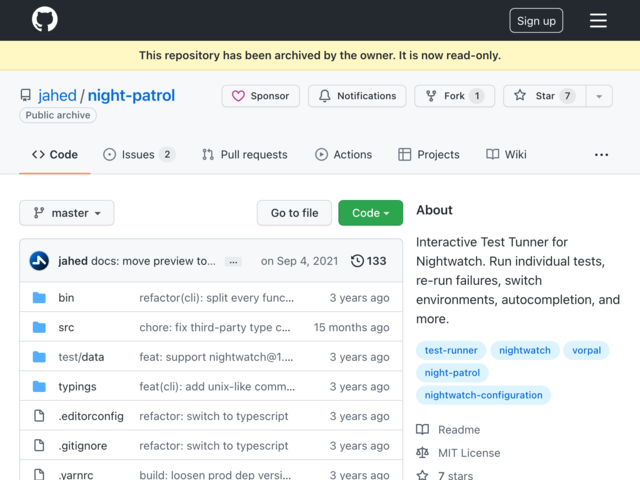Screen dimensions: 640x480
Task: Expand the star list dropdown arrow
Action: pyautogui.click(x=599, y=96)
